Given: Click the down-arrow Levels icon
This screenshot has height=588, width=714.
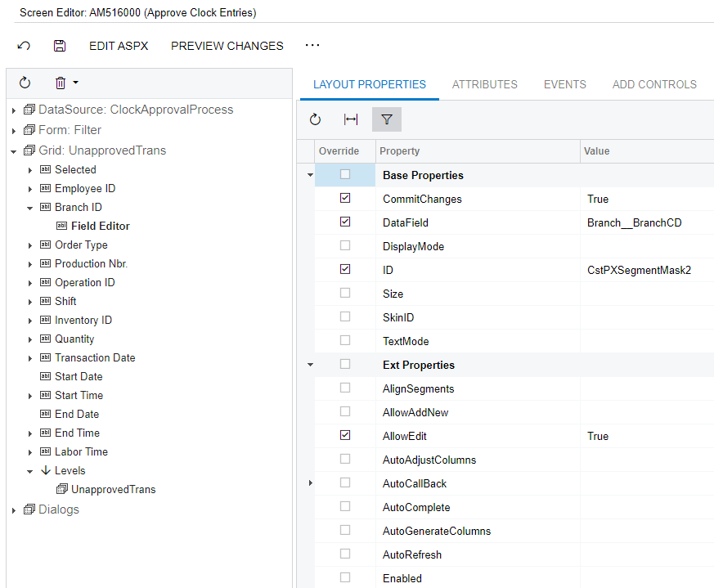Looking at the screenshot, I should [x=46, y=470].
